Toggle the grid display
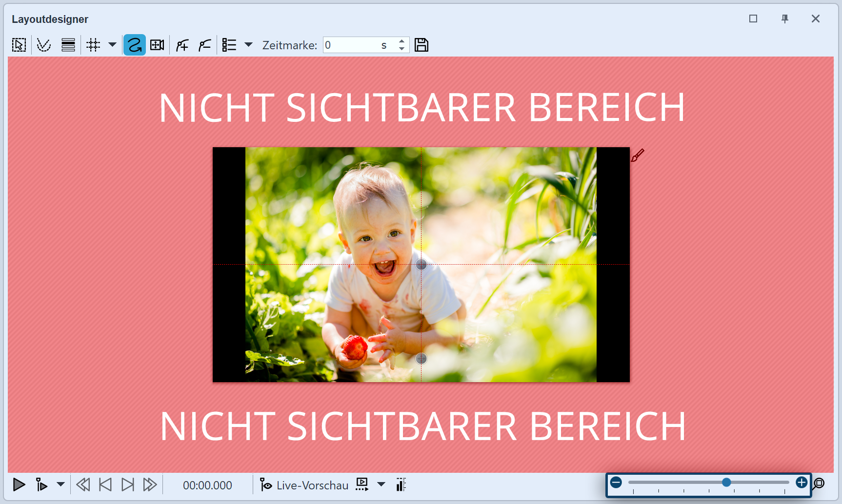This screenshot has height=504, width=842. 93,44
